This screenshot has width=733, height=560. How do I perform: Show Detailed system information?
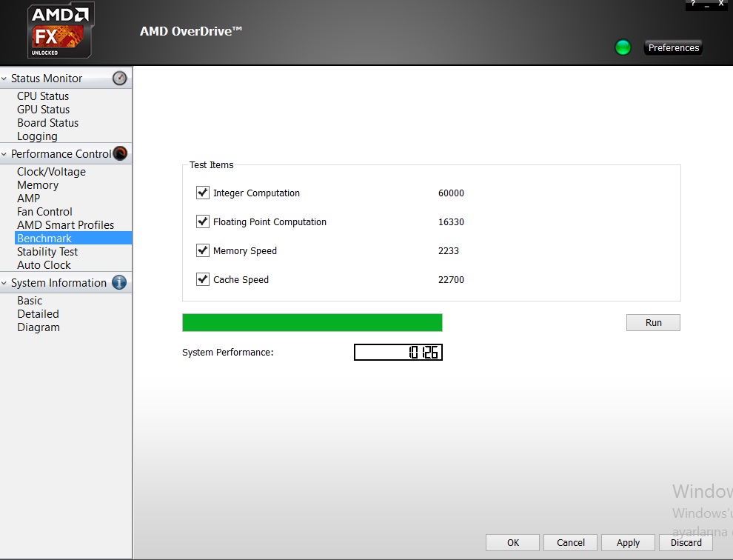(x=38, y=314)
